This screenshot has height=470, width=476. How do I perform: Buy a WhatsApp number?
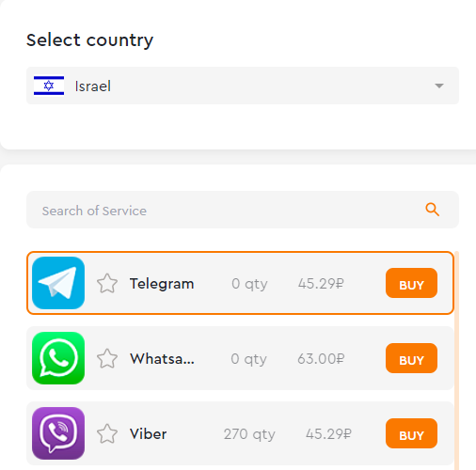(x=411, y=358)
